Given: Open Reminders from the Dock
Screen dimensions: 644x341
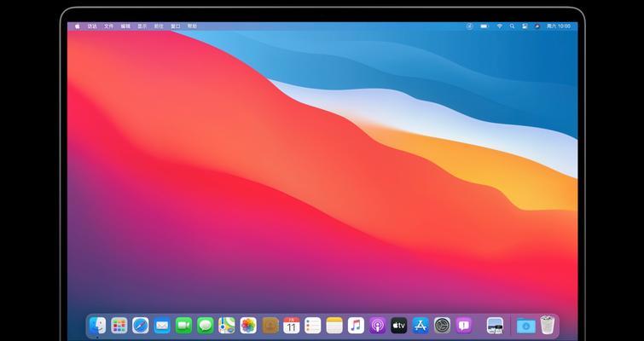Looking at the screenshot, I should [313, 326].
